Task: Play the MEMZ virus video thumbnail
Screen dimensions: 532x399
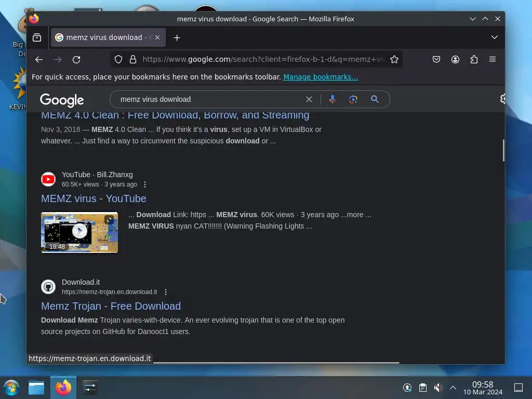Action: tap(79, 232)
